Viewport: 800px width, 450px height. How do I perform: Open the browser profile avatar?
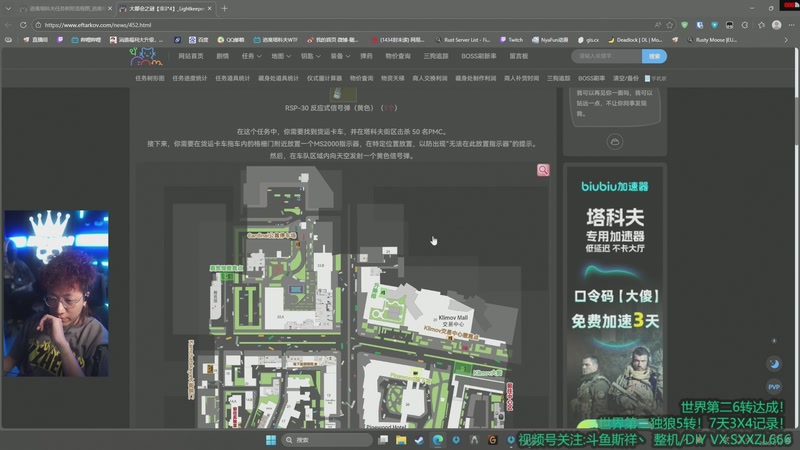click(x=777, y=25)
